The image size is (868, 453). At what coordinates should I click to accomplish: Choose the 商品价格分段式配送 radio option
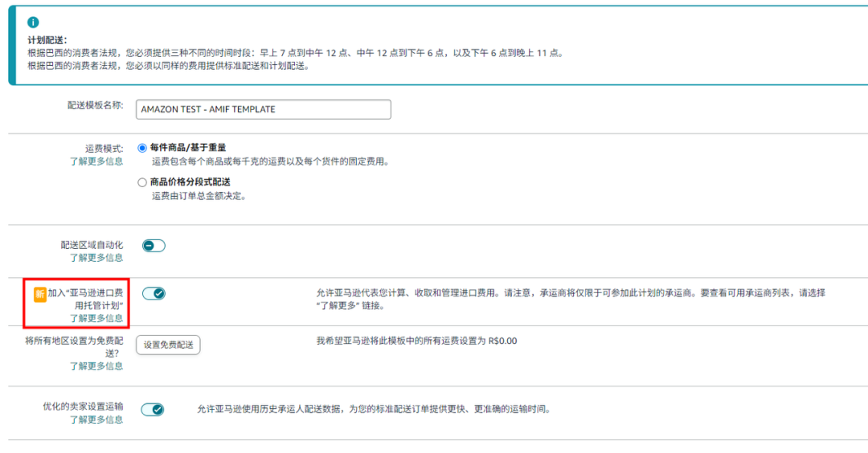point(142,182)
